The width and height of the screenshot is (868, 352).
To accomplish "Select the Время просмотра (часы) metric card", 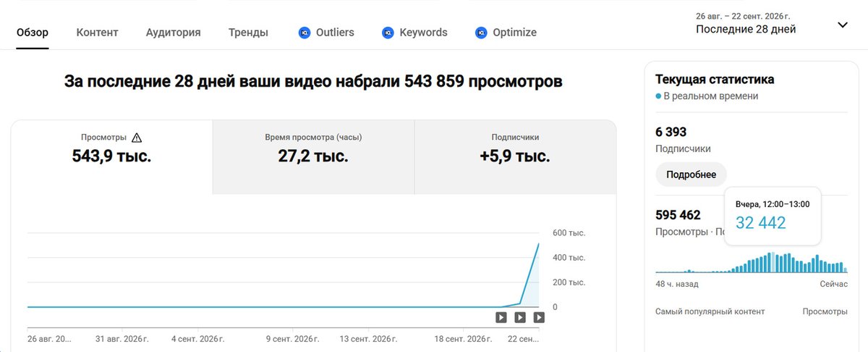I will pyautogui.click(x=313, y=157).
